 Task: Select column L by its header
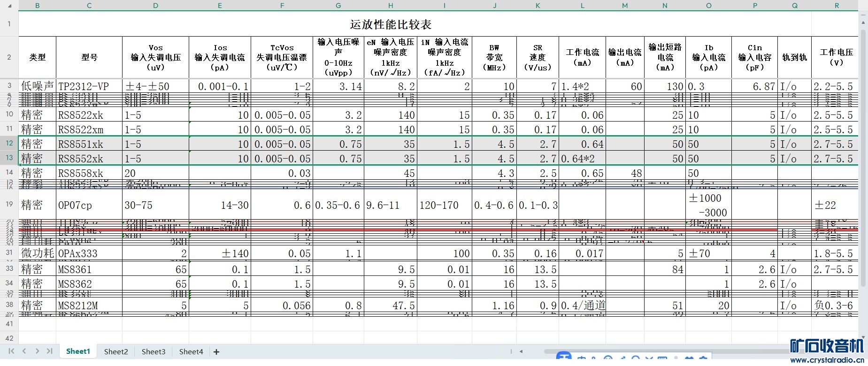[583, 6]
